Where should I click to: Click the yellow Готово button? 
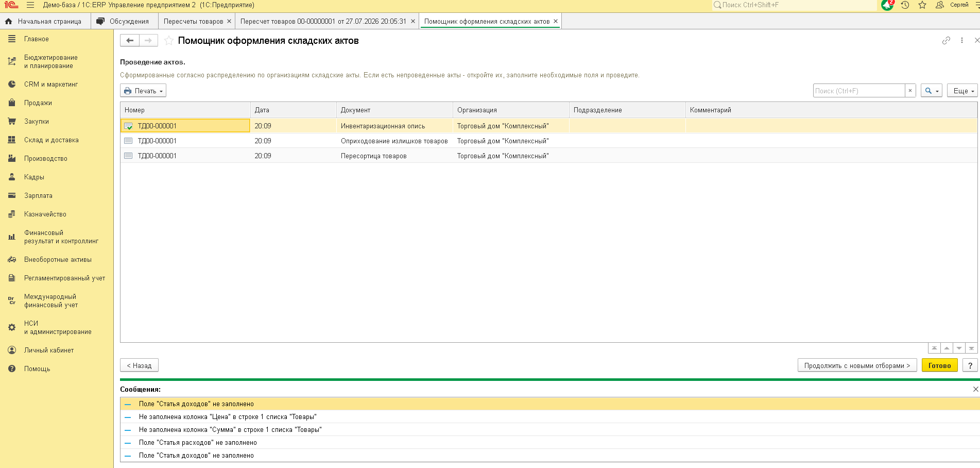pyautogui.click(x=939, y=365)
